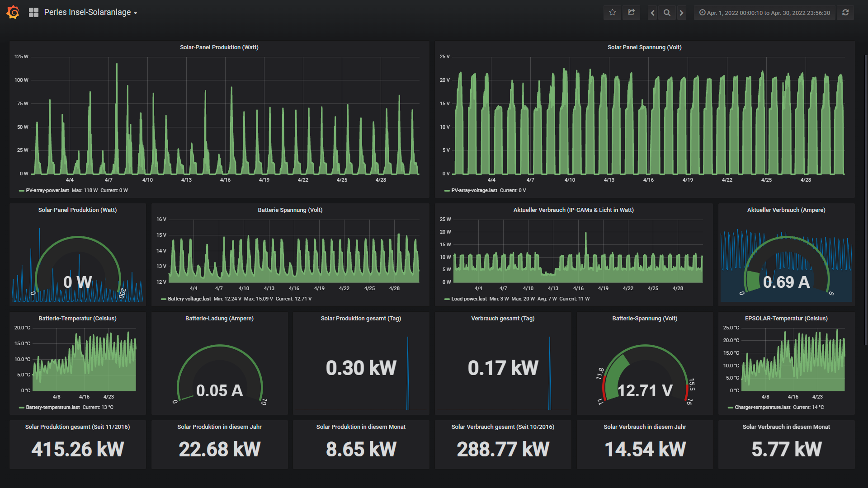868x488 pixels.
Task: Zoom out the time range
Action: pyautogui.click(x=667, y=13)
